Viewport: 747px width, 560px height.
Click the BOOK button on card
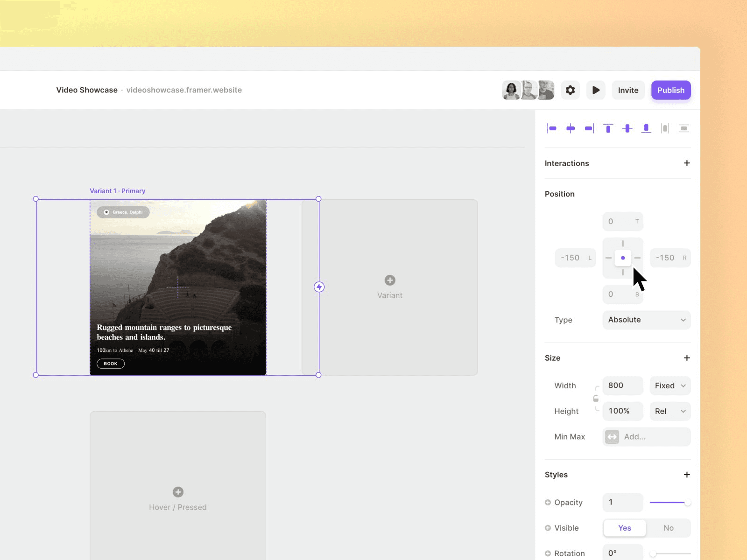pyautogui.click(x=111, y=364)
